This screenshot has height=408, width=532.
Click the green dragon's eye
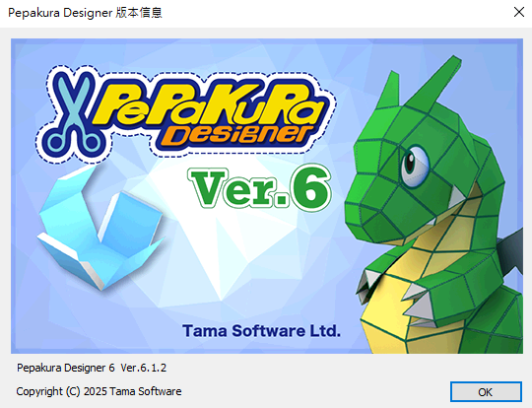click(x=415, y=166)
